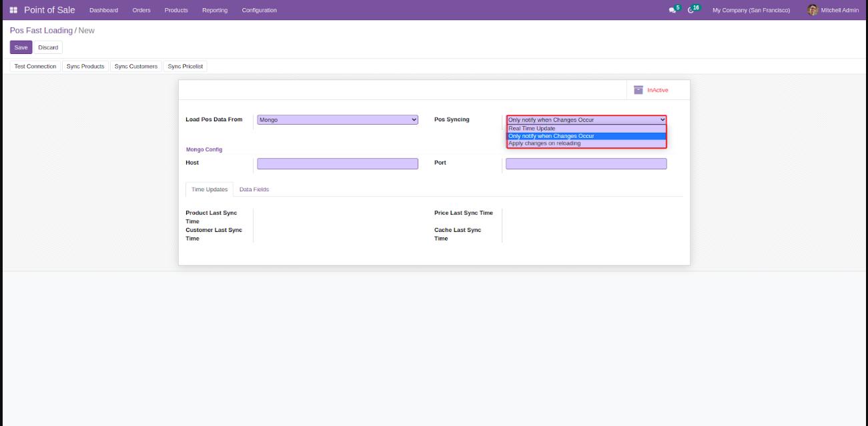Click the Pos Syncing label

pyautogui.click(x=452, y=119)
